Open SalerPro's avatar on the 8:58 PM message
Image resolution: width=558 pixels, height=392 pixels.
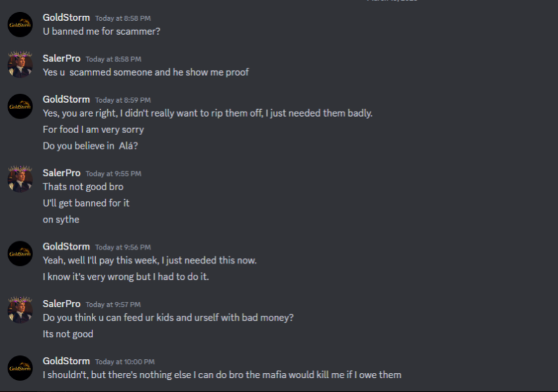point(20,65)
